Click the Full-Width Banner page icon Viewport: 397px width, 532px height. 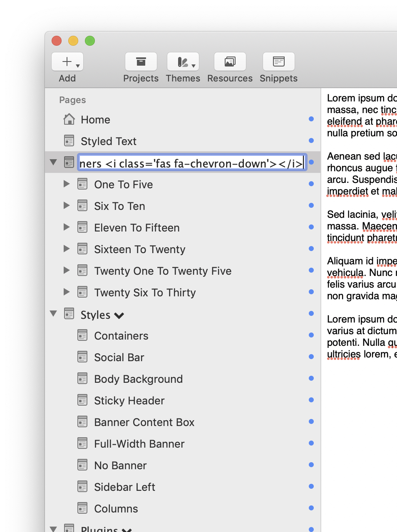coord(82,443)
